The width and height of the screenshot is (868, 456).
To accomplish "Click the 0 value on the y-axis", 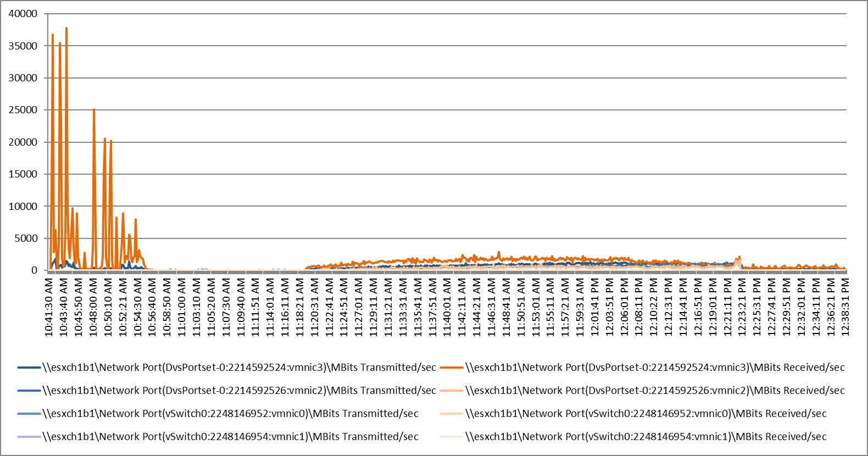I will [x=35, y=270].
